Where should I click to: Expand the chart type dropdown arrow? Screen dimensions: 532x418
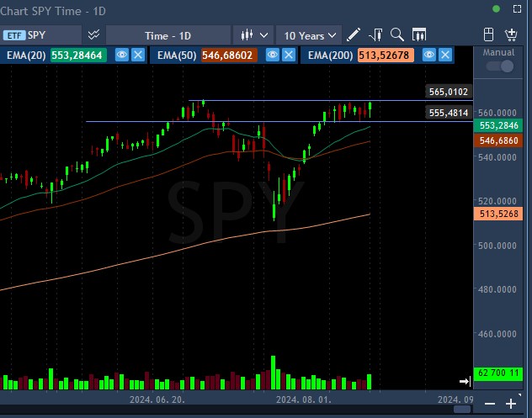[x=264, y=35]
